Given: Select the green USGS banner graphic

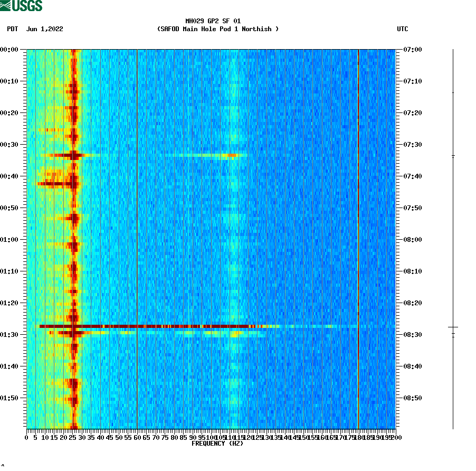Looking at the screenshot, I should (21, 5).
